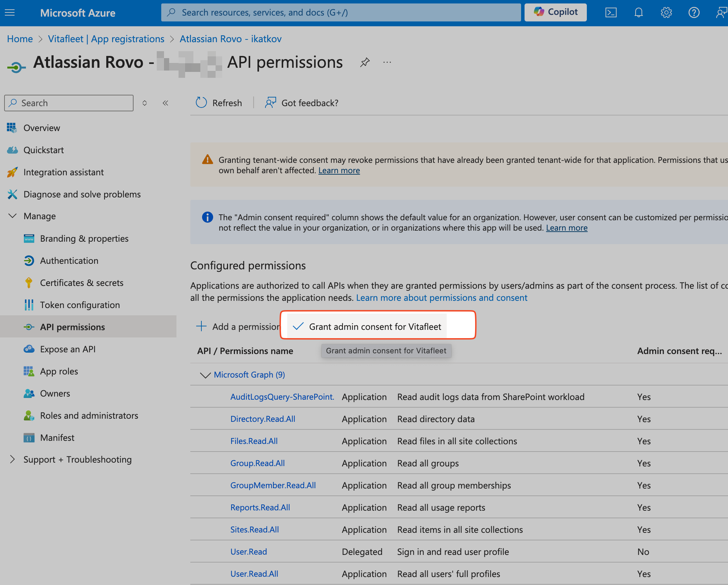Click 'Read all usage reports' description
Viewport: 728px width, 585px height.
[441, 508]
